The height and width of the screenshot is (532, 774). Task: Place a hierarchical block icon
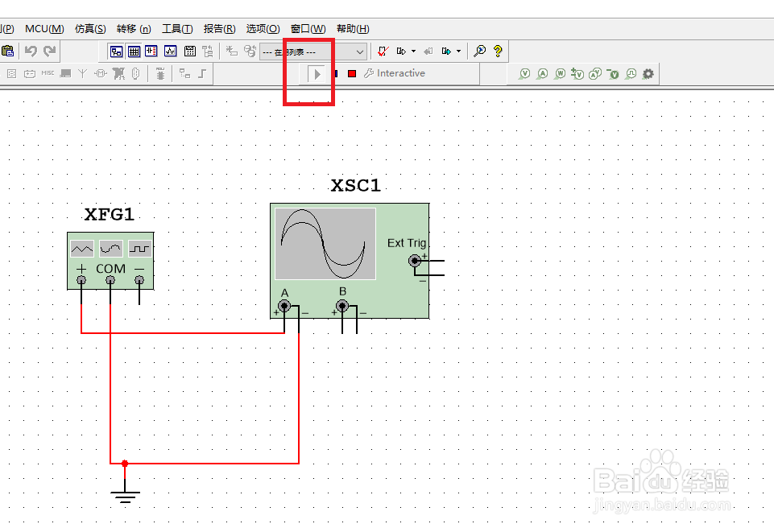[x=184, y=74]
